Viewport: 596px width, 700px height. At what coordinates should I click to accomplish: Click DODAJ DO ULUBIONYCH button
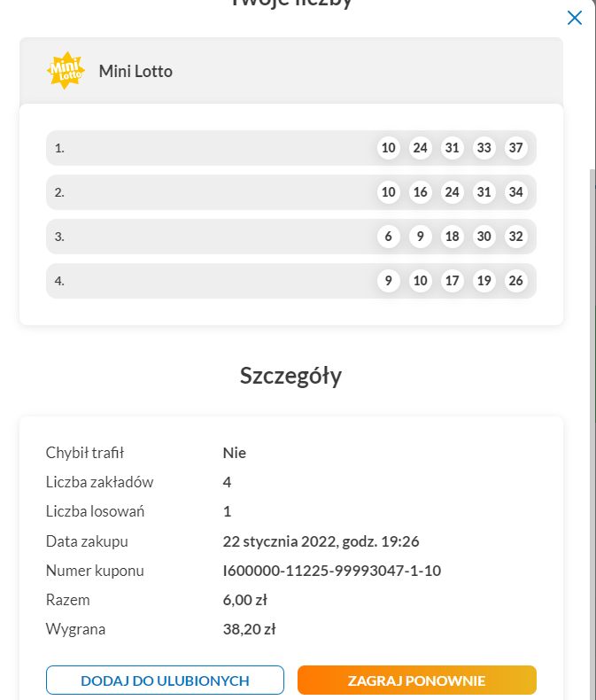click(165, 681)
